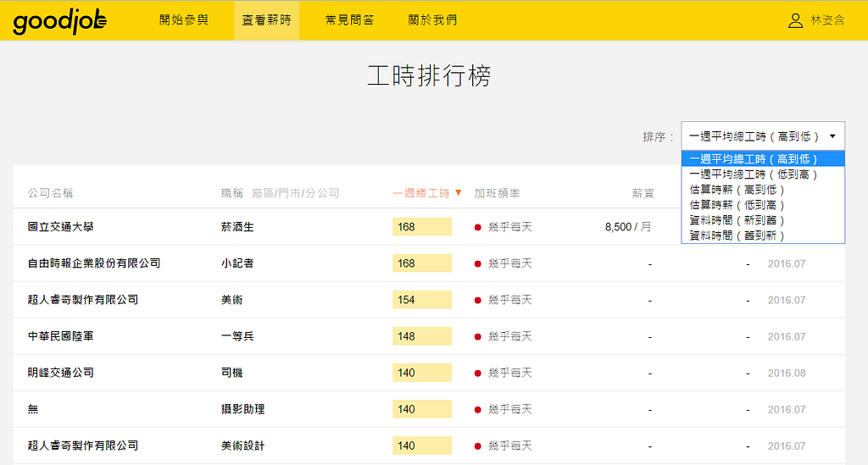The image size is (868, 465).
Task: Click the 公司名稱 column header
Action: tap(50, 193)
